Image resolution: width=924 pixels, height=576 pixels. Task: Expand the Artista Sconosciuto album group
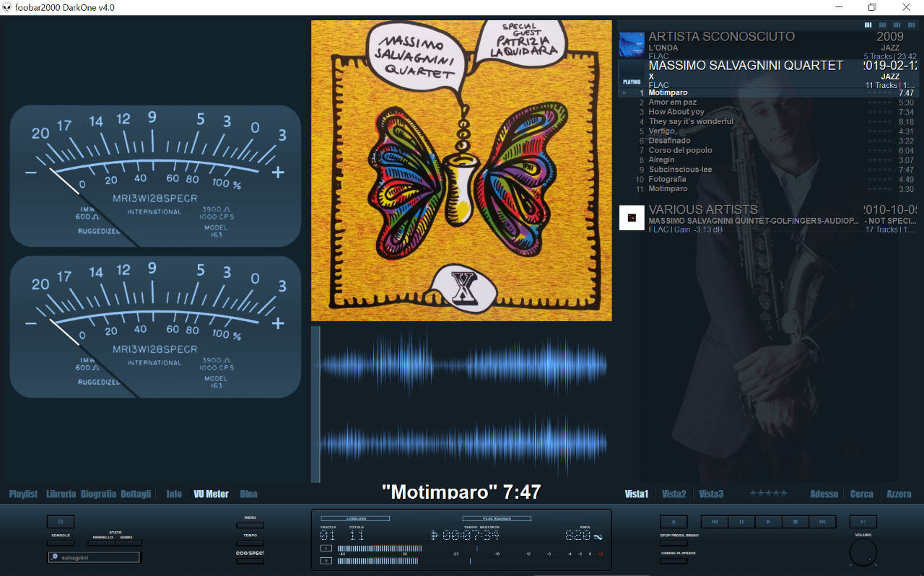click(x=769, y=45)
